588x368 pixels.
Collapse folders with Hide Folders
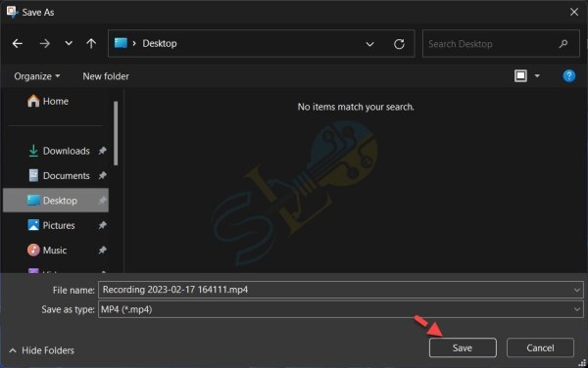click(41, 350)
